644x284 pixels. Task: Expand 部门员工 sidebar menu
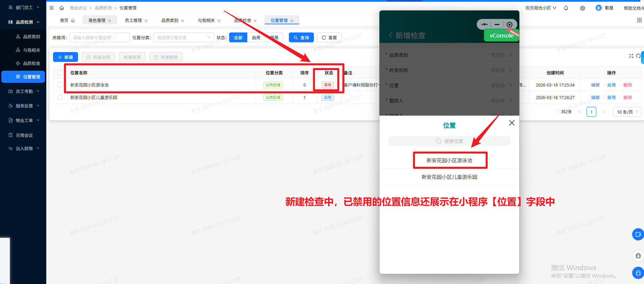coord(23,7)
